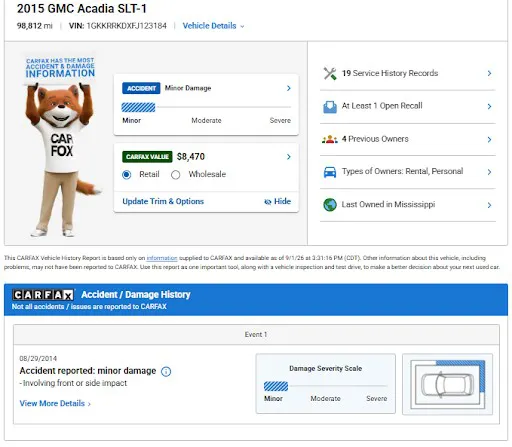Expand the Vehicle Details dropdown
512x447 pixels.
[x=213, y=26]
